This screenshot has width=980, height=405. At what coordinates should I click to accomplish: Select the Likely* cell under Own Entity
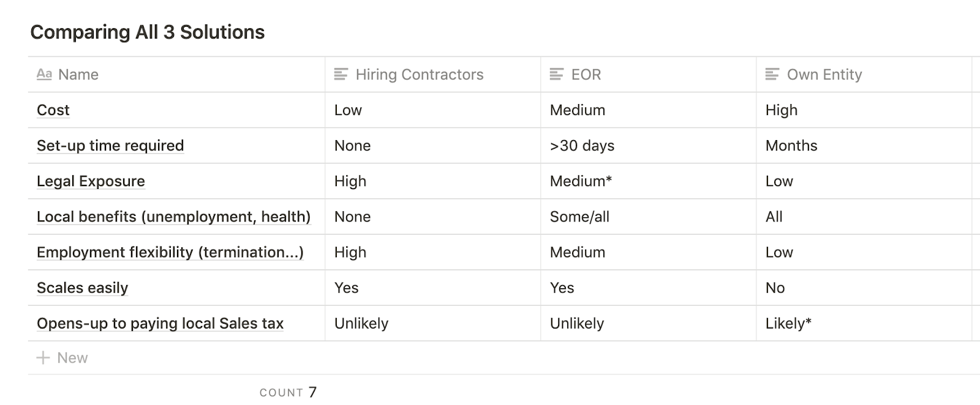788,323
